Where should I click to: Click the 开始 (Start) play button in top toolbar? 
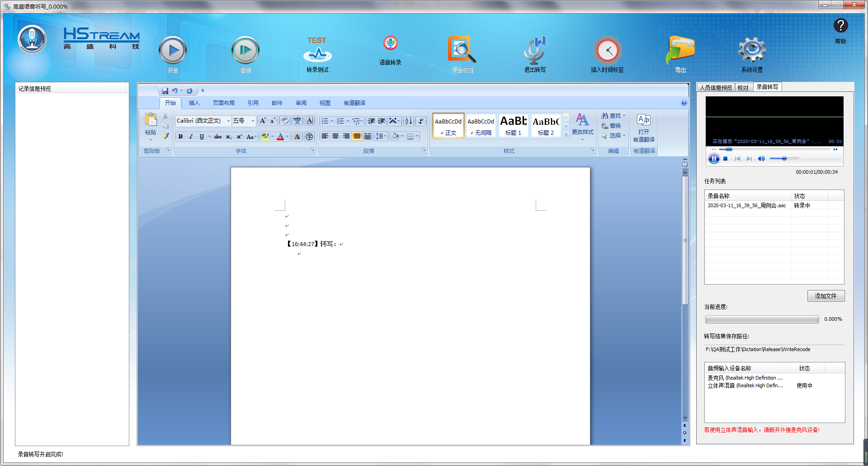click(x=172, y=50)
